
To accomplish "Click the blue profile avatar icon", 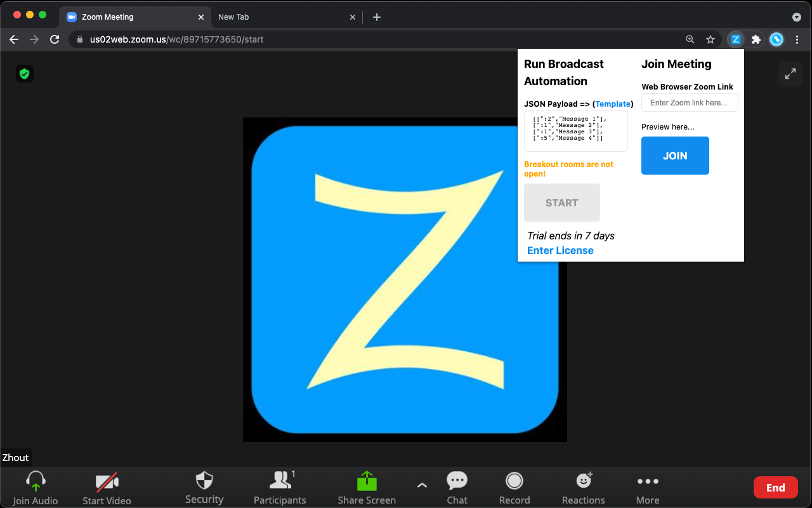I will [x=776, y=39].
